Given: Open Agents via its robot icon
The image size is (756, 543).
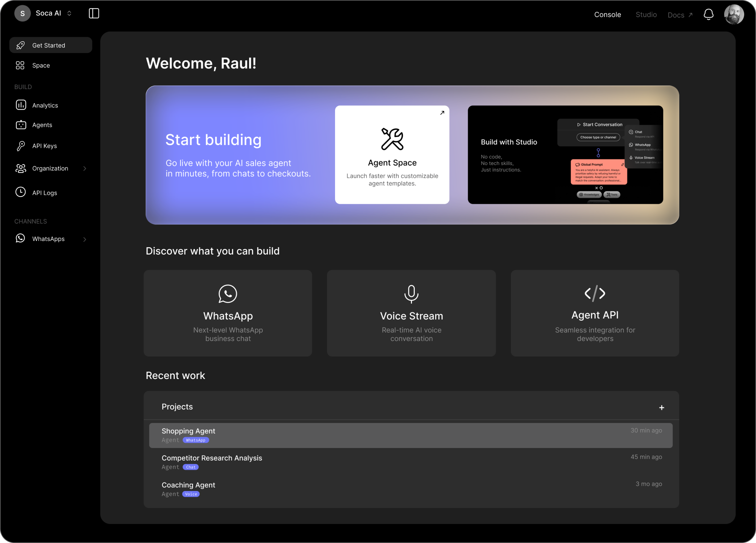Looking at the screenshot, I should tap(21, 125).
